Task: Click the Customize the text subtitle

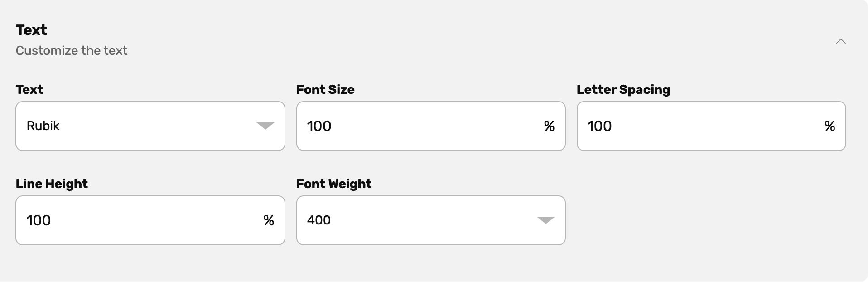Action: [71, 51]
